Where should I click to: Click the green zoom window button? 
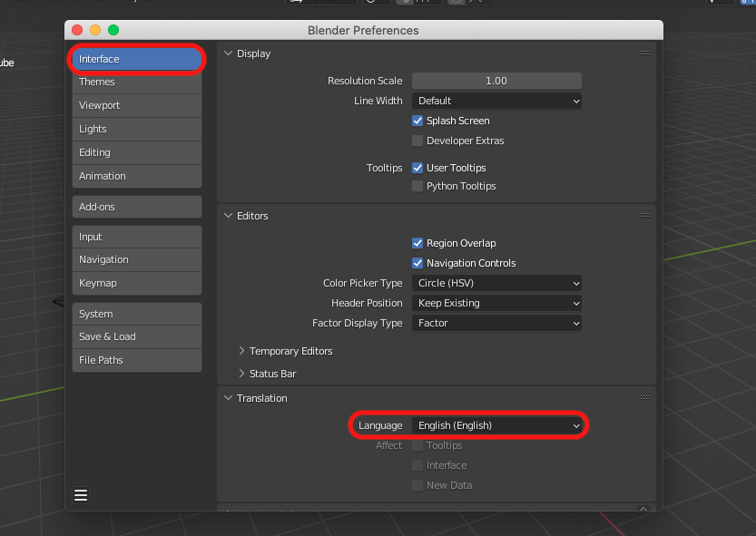coord(113,30)
